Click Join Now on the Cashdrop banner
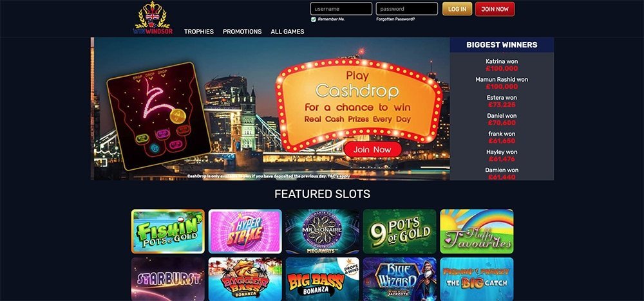Screen dimensions: 644x301 tap(372, 150)
